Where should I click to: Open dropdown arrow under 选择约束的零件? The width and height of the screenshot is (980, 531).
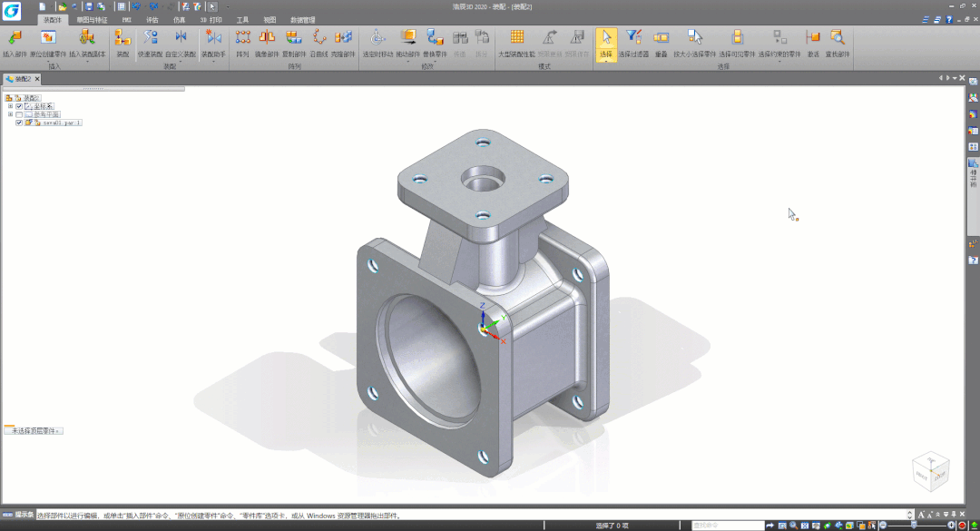point(779,62)
